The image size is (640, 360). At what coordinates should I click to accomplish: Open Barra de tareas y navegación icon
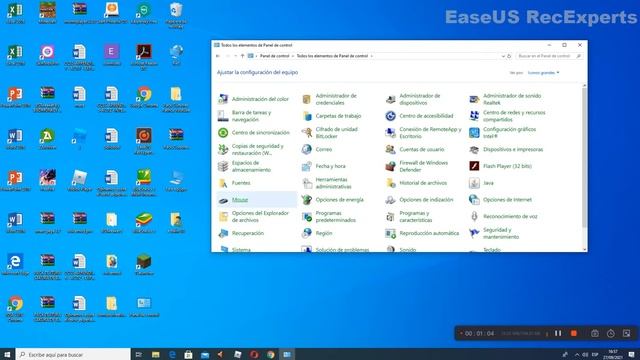point(223,116)
